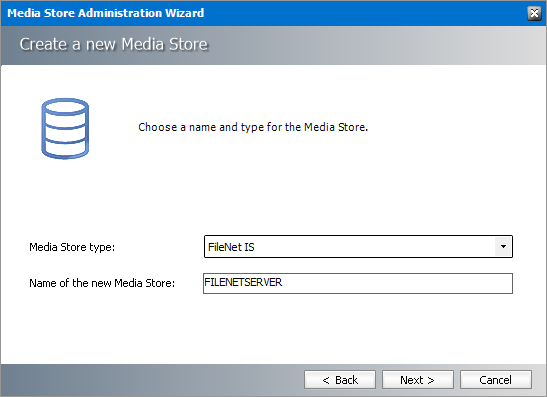Close the Media Store Administration Wizard
The width and height of the screenshot is (547, 397).
[x=534, y=13]
